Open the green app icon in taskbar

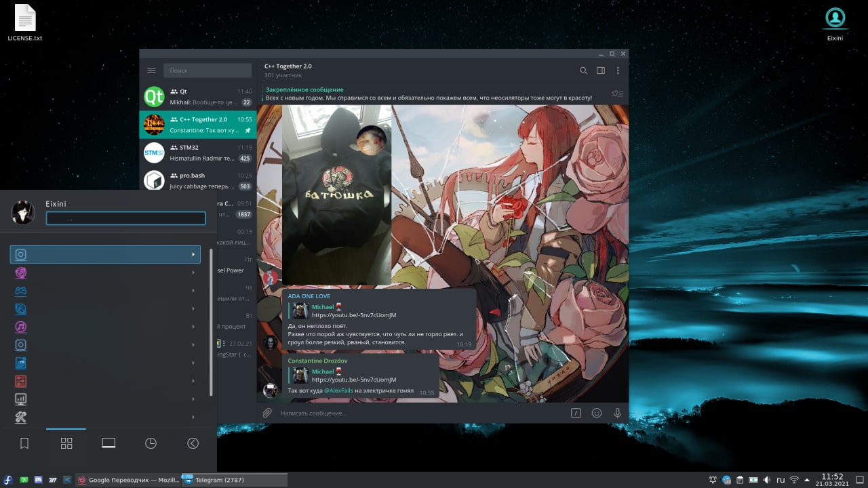tap(24, 480)
